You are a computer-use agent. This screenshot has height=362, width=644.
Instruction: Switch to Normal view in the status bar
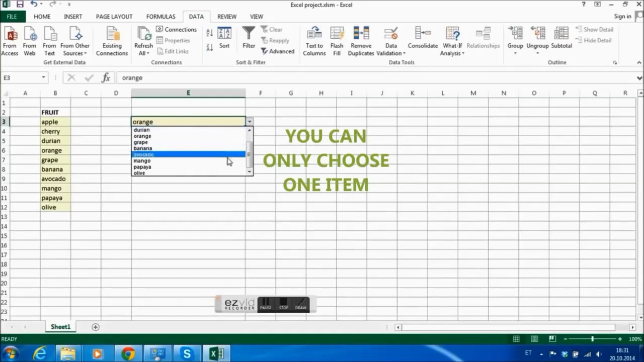coord(516,339)
